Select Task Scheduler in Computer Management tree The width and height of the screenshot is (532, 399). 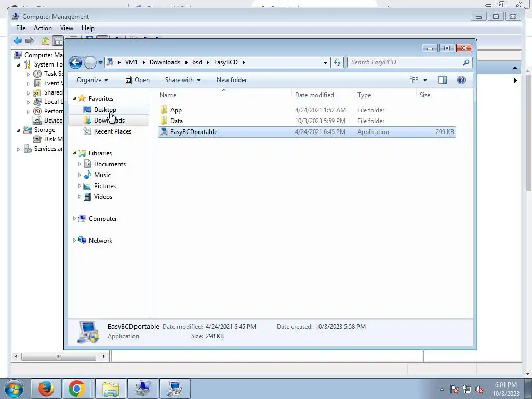(x=48, y=74)
